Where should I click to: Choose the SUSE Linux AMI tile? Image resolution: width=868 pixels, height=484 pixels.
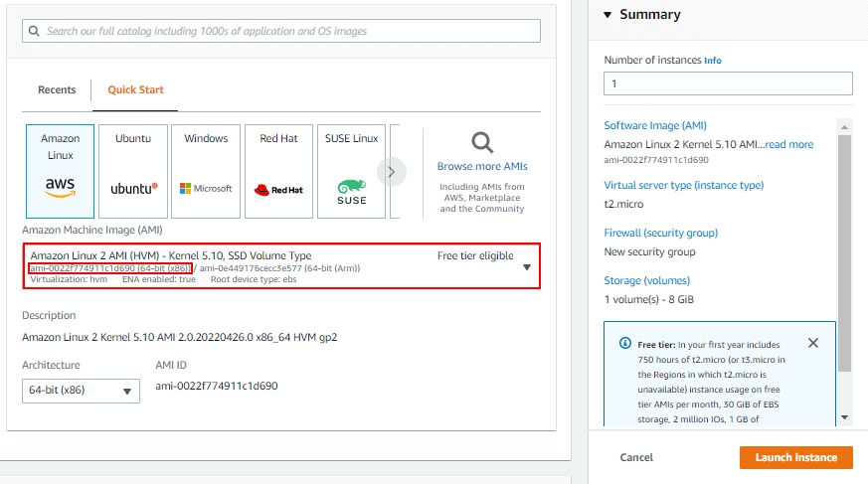click(352, 172)
